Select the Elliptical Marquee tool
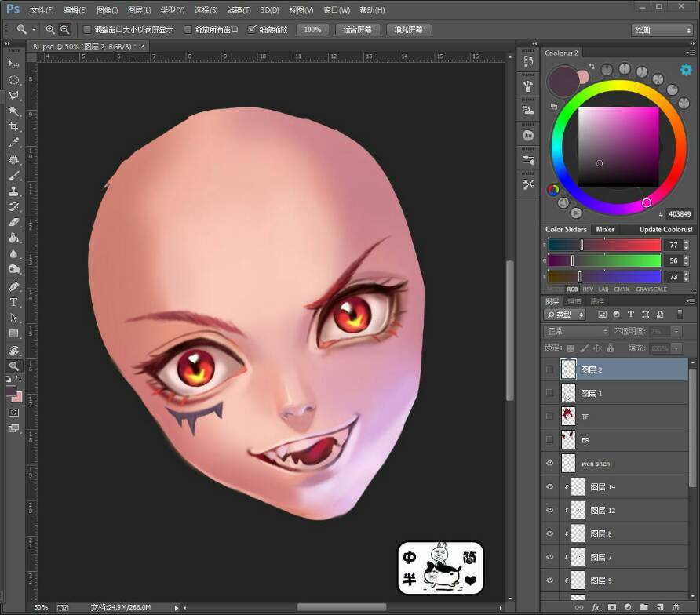700x615 pixels. [x=14, y=80]
